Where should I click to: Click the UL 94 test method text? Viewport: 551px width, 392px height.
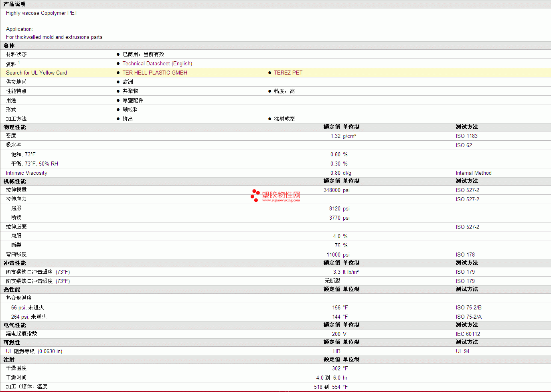[462, 352]
